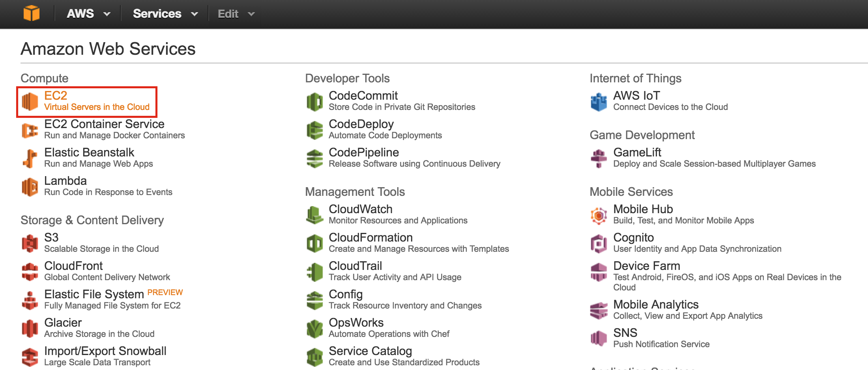
Task: Open CloudWatch monitoring link
Action: pyautogui.click(x=361, y=209)
